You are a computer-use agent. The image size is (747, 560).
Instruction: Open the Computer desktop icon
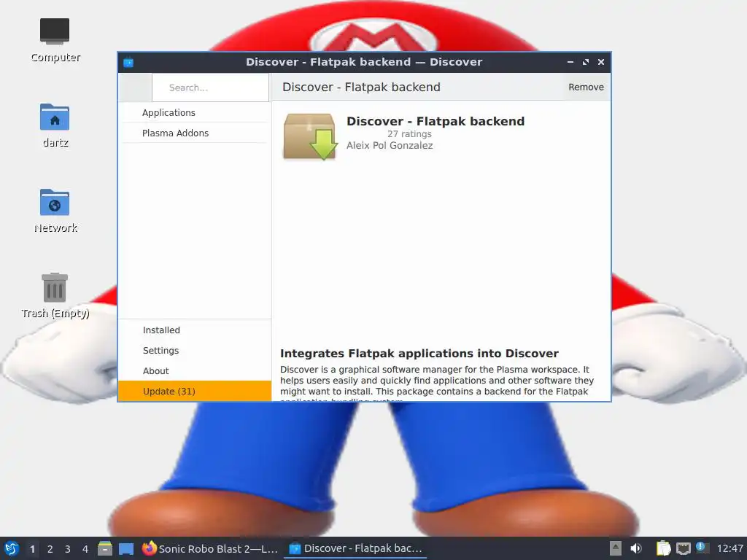point(55,31)
